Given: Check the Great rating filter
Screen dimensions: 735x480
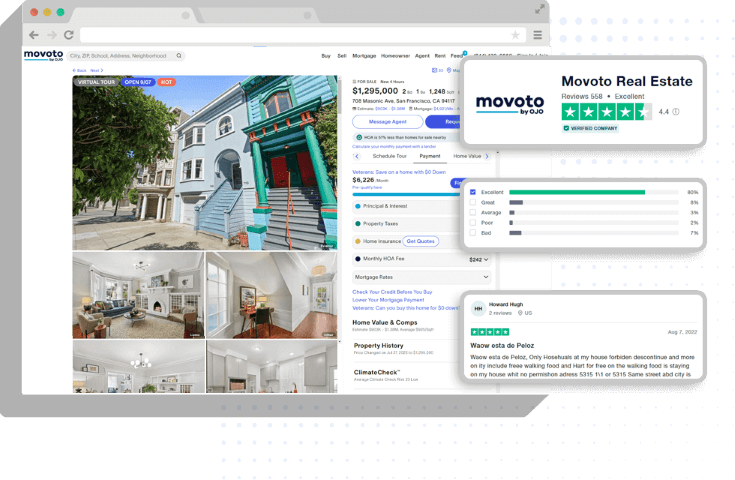Looking at the screenshot, I should click(x=472, y=202).
